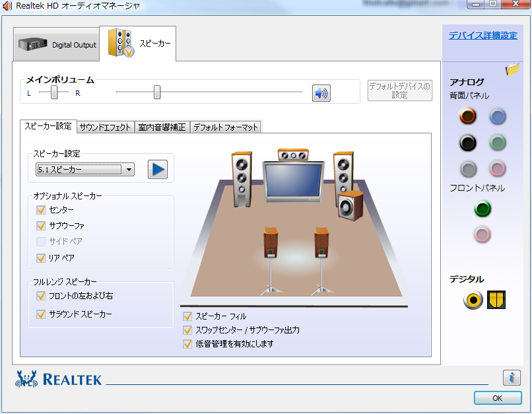Image resolution: width=532 pixels, height=414 pixels.
Task: Play speaker test with blue arrow button
Action: tap(158, 169)
